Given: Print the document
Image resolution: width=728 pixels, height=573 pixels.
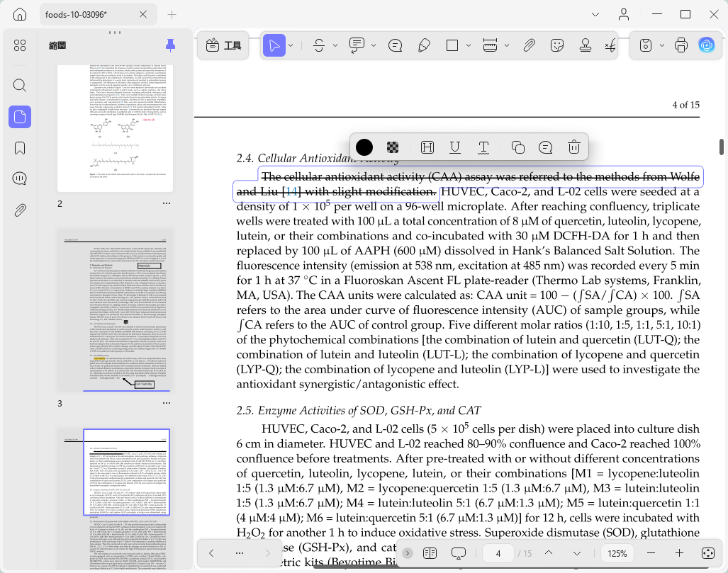Looking at the screenshot, I should click(x=681, y=45).
